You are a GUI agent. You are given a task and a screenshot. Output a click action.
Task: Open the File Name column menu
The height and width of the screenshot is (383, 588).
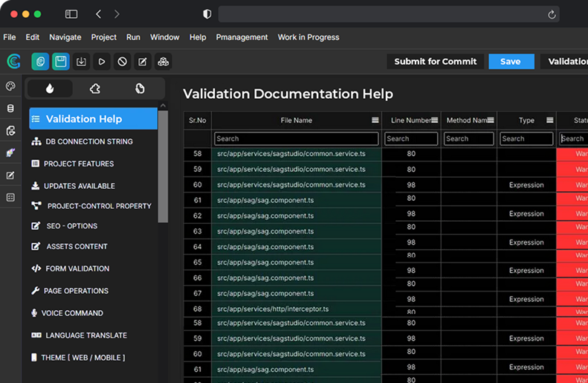pyautogui.click(x=375, y=120)
